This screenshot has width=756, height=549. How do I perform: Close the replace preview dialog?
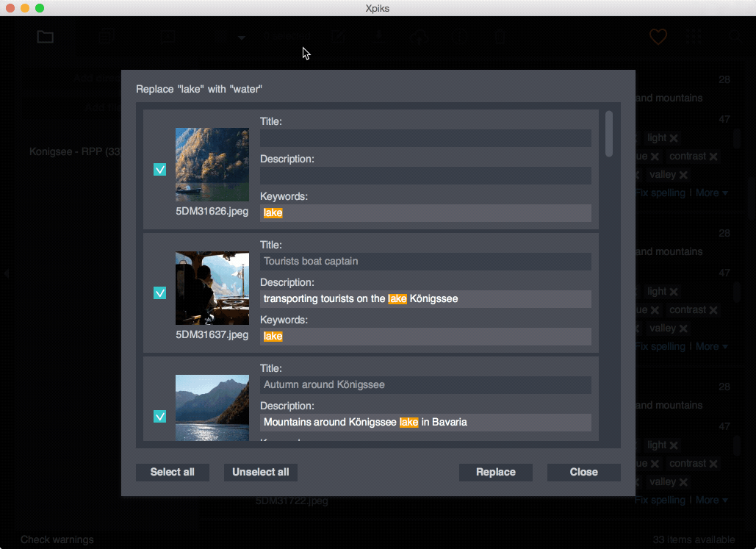tap(584, 472)
